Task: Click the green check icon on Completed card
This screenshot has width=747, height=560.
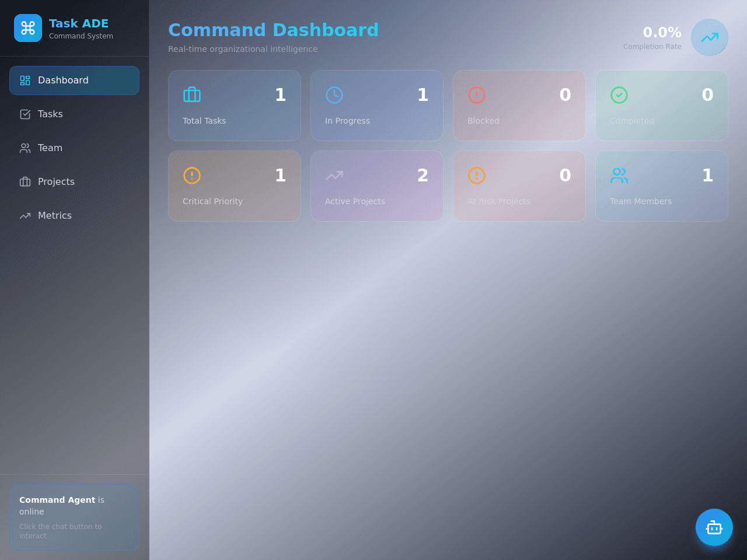Action: click(x=619, y=94)
